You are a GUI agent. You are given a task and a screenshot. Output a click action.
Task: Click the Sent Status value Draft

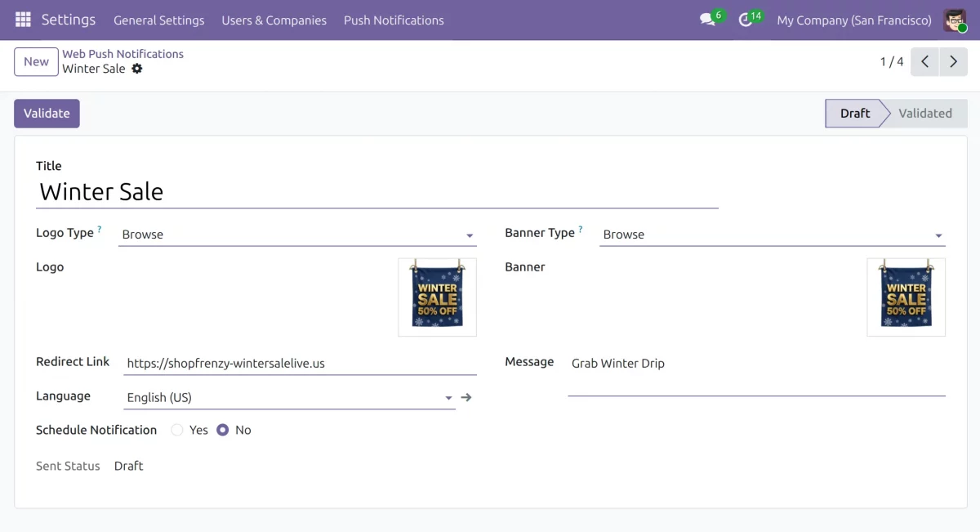click(129, 466)
